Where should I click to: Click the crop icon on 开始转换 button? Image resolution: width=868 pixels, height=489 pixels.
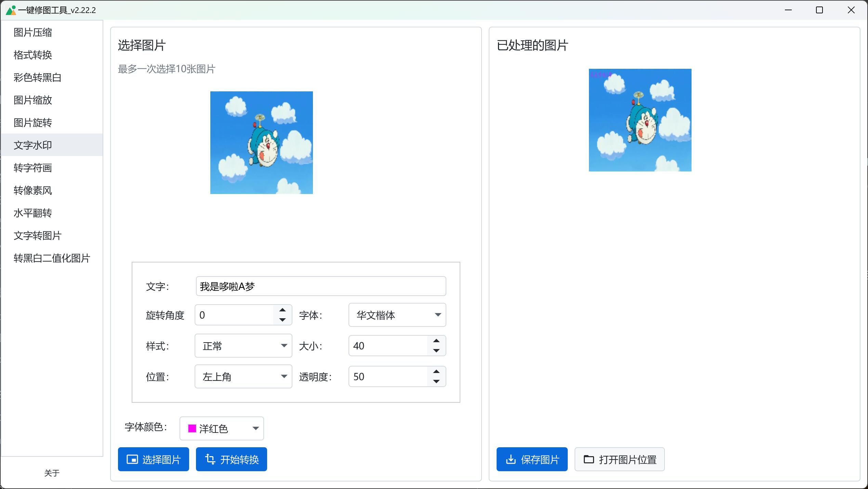pos(210,459)
